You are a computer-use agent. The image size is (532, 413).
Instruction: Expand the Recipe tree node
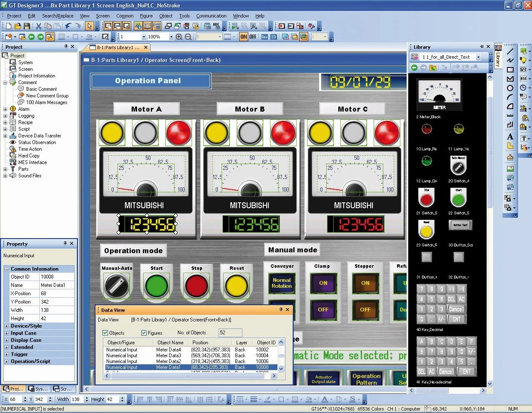point(5,122)
